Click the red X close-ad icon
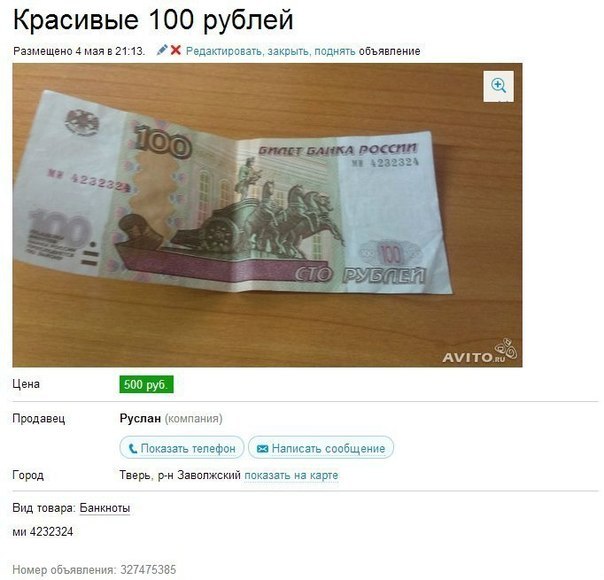The height and width of the screenshot is (580, 604). [x=176, y=50]
